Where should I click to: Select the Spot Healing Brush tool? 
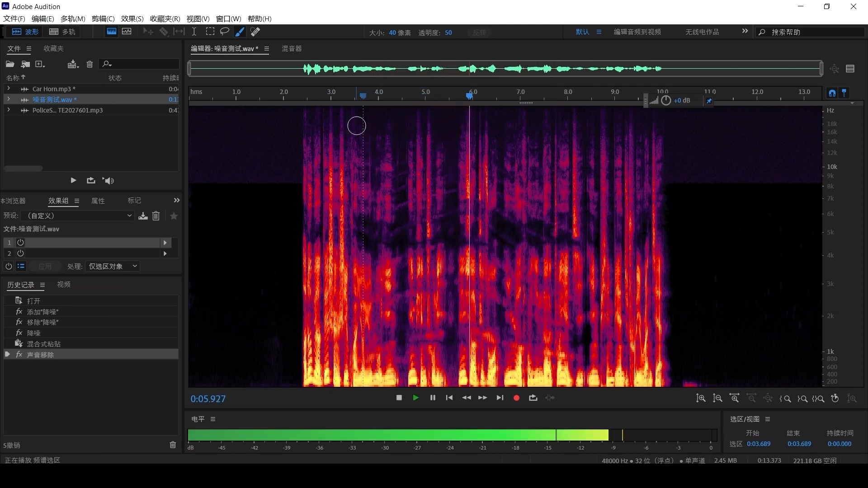(255, 32)
